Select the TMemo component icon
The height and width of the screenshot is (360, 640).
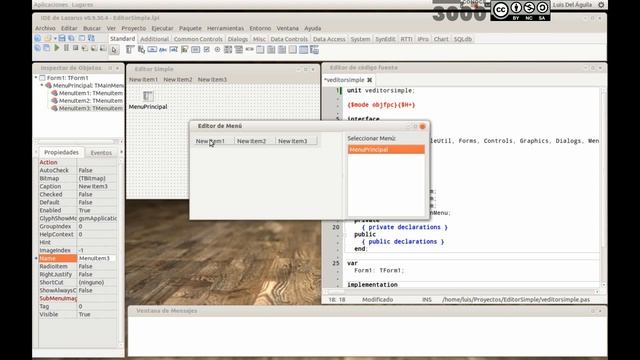click(x=184, y=49)
